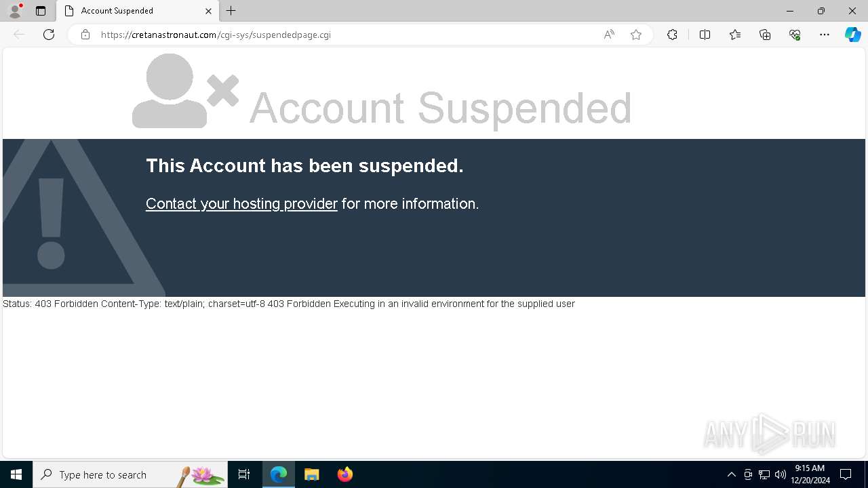Open Browser essentials heart icon
Viewport: 868px width, 488px height.
tap(795, 35)
